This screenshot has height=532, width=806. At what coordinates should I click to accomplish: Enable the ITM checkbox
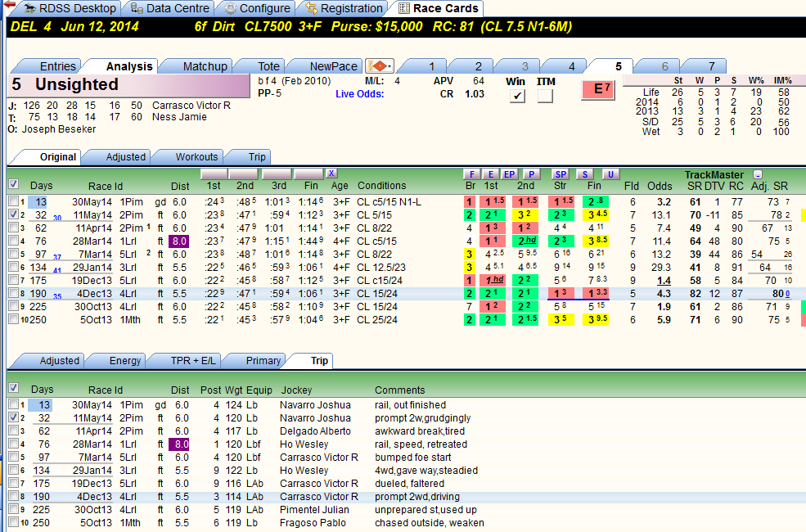545,96
